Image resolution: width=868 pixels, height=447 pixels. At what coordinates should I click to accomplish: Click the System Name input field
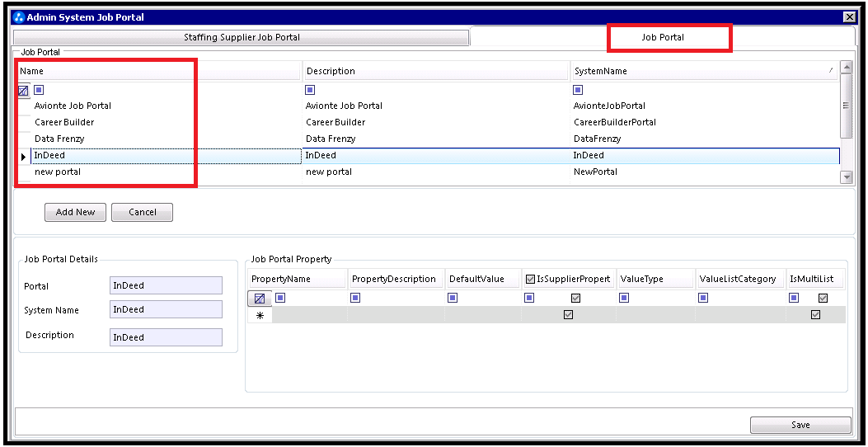[166, 309]
